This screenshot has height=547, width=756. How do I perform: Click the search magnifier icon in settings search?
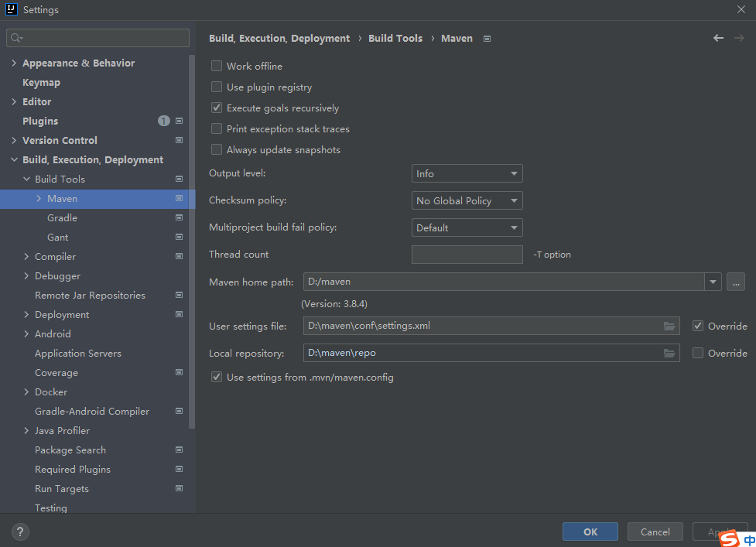[x=16, y=38]
